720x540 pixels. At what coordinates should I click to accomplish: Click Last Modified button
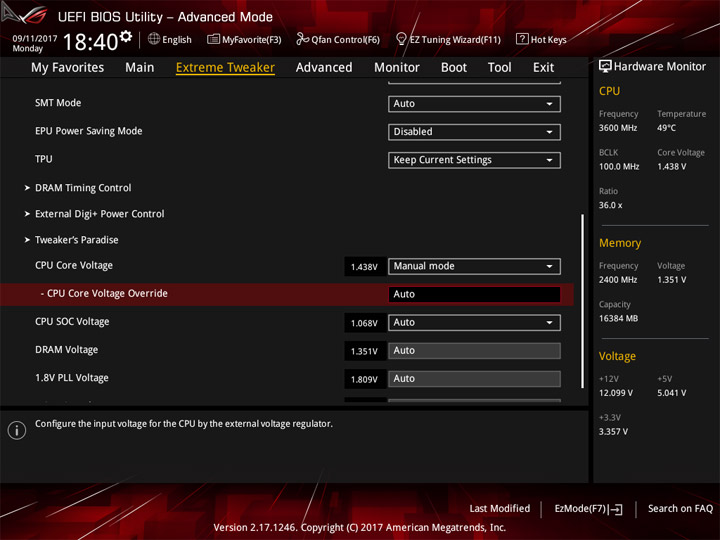[x=500, y=508]
